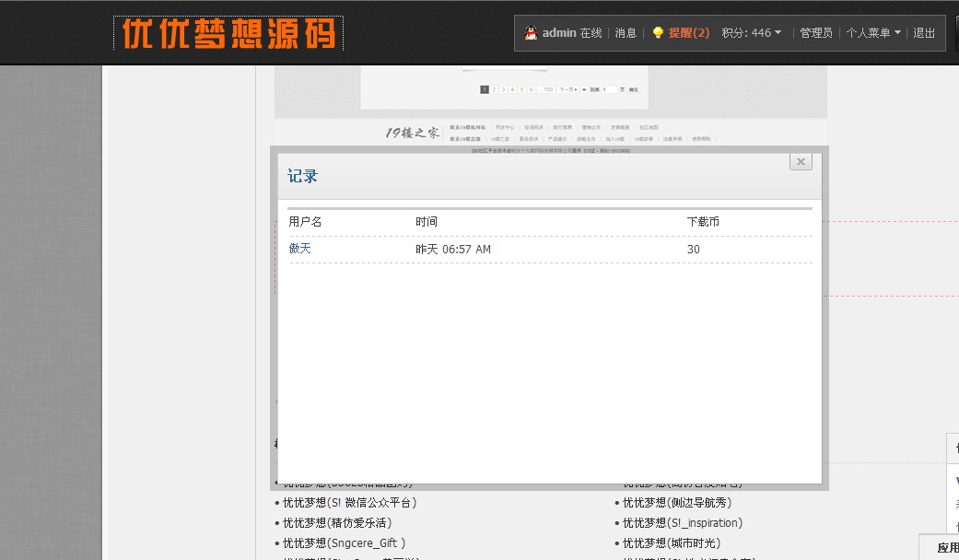Click the 下载币 column header

coord(703,221)
